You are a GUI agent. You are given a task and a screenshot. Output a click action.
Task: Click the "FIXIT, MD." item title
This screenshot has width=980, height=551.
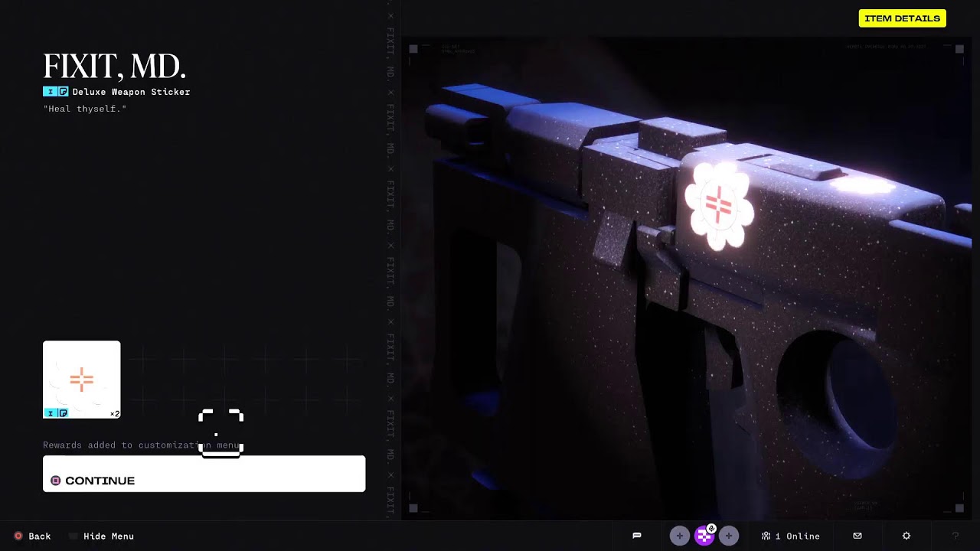click(115, 67)
